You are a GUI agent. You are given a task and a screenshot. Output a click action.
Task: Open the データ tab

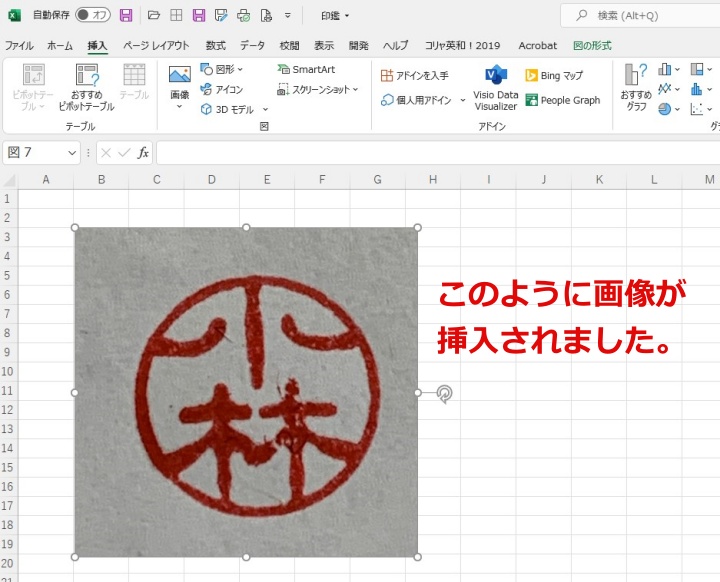[x=252, y=45]
